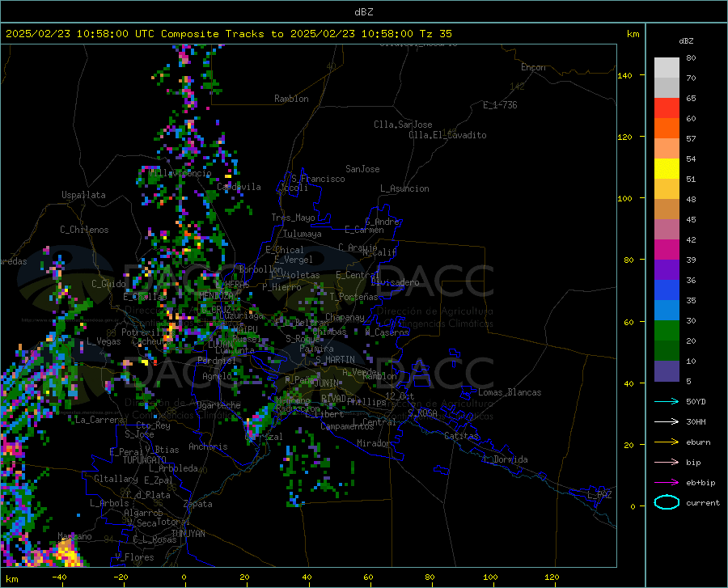Click the 140 km right axis tick
The image size is (728, 588).
pos(625,75)
